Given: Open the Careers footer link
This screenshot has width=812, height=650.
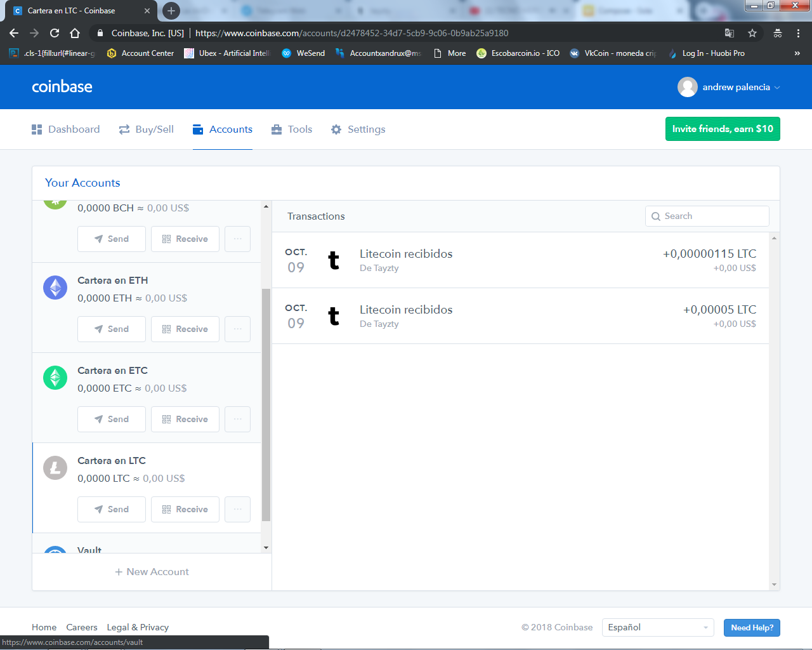Looking at the screenshot, I should 82,627.
